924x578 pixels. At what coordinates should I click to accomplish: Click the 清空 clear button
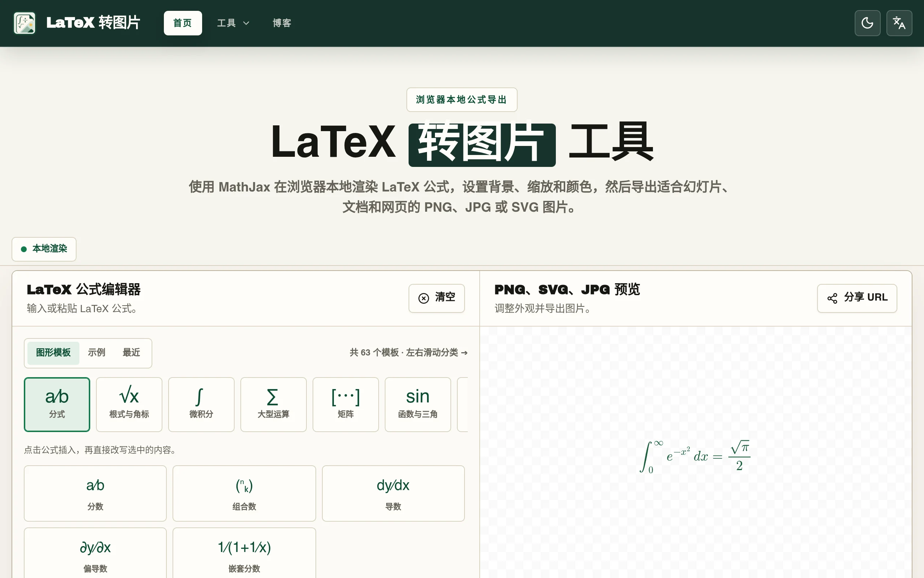tap(436, 298)
